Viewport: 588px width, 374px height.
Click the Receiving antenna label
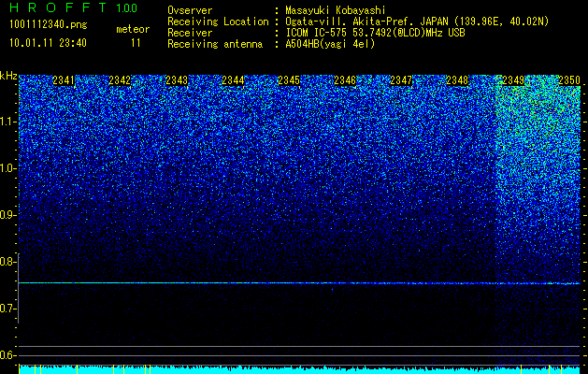tap(215, 44)
